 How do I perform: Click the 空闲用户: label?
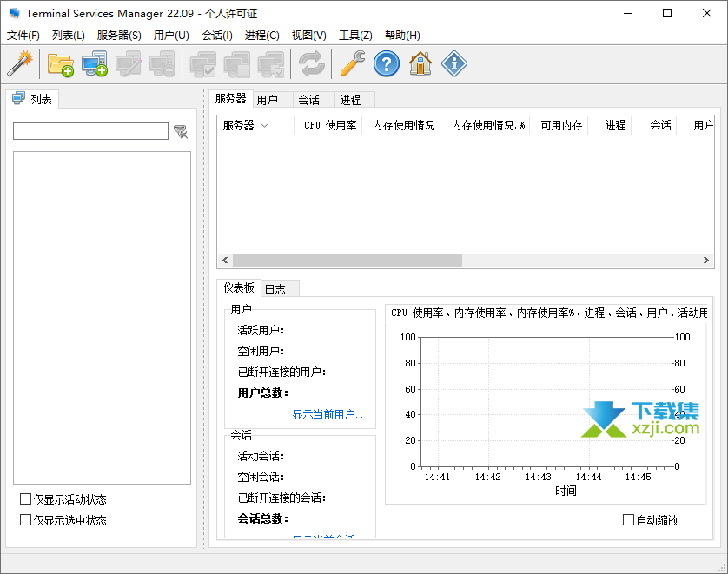tap(261, 351)
